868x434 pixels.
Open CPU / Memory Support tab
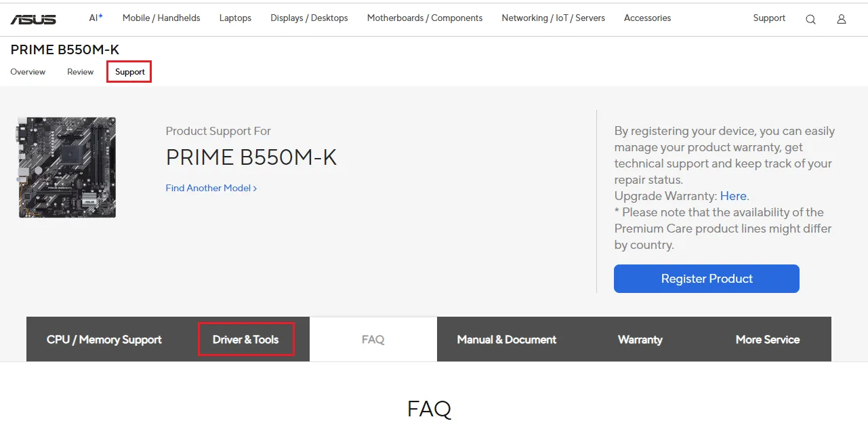104,339
